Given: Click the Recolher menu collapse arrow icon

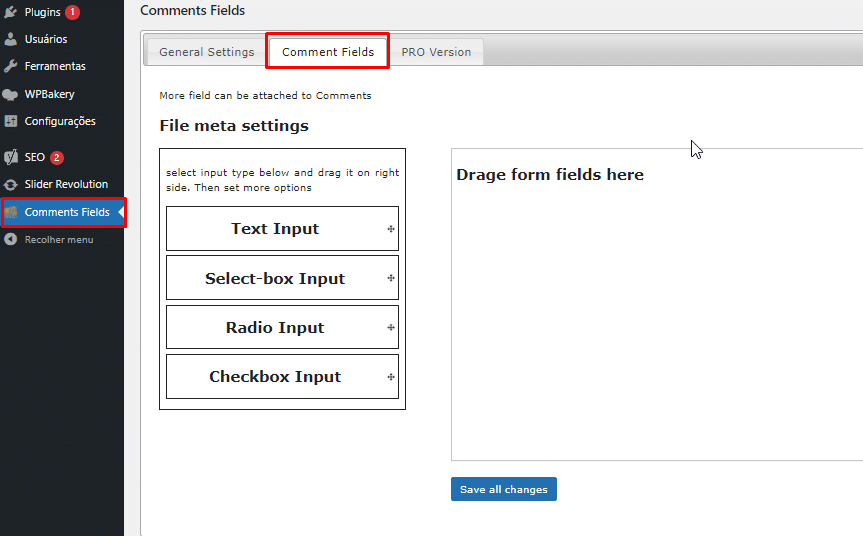Looking at the screenshot, I should pyautogui.click(x=10, y=239).
